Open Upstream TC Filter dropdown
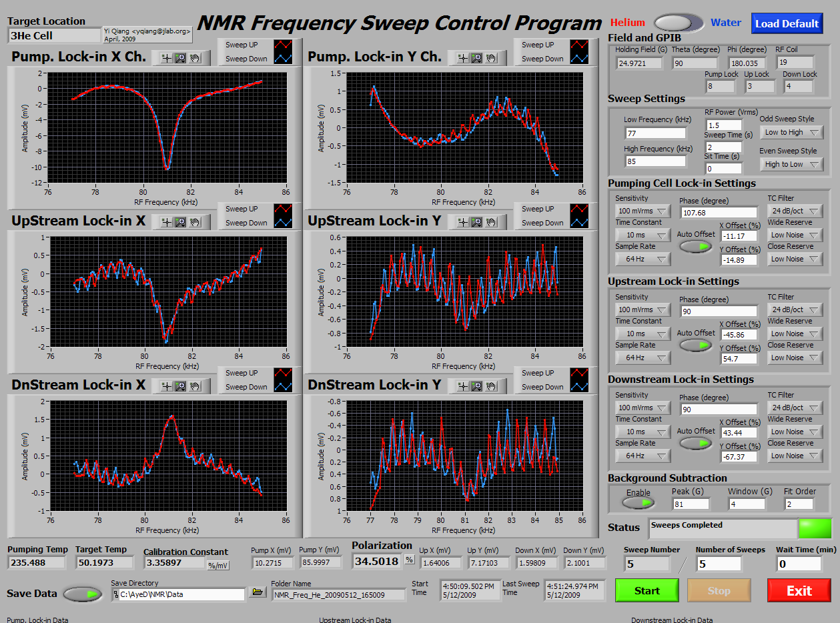 [795, 309]
